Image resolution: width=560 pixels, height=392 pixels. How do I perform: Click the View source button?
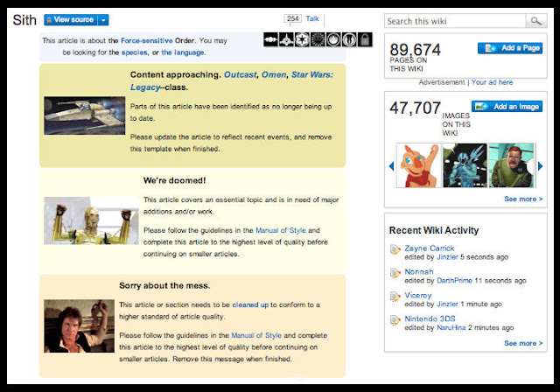71,20
